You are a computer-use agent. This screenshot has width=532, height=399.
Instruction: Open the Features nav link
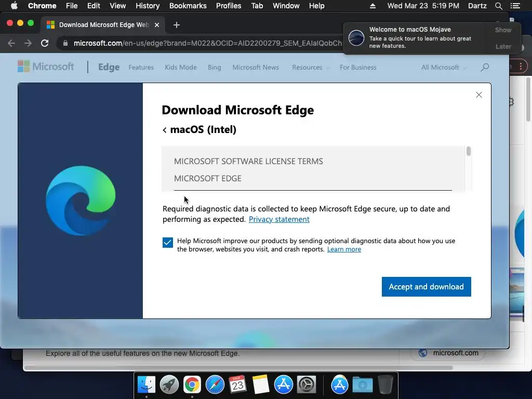[141, 67]
